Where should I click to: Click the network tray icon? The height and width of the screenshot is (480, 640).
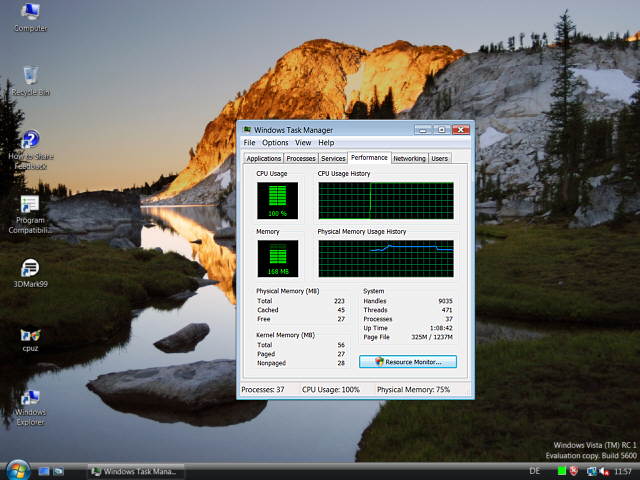[591, 471]
